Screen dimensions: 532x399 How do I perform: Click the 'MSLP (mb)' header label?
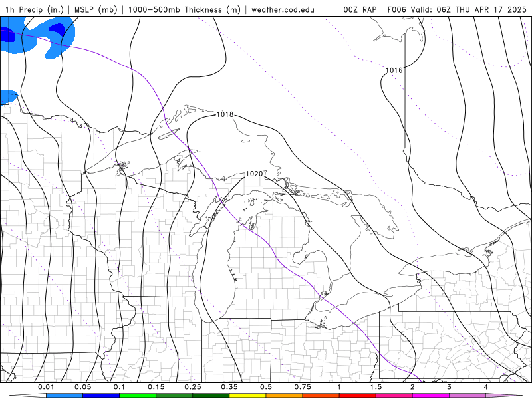pyautogui.click(x=96, y=9)
